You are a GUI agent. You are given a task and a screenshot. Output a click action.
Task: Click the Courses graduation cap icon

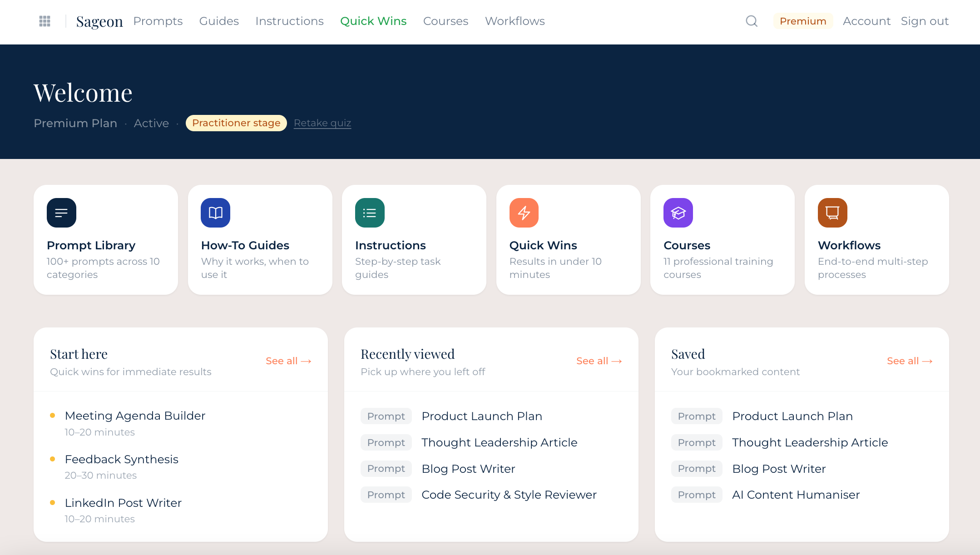(678, 213)
